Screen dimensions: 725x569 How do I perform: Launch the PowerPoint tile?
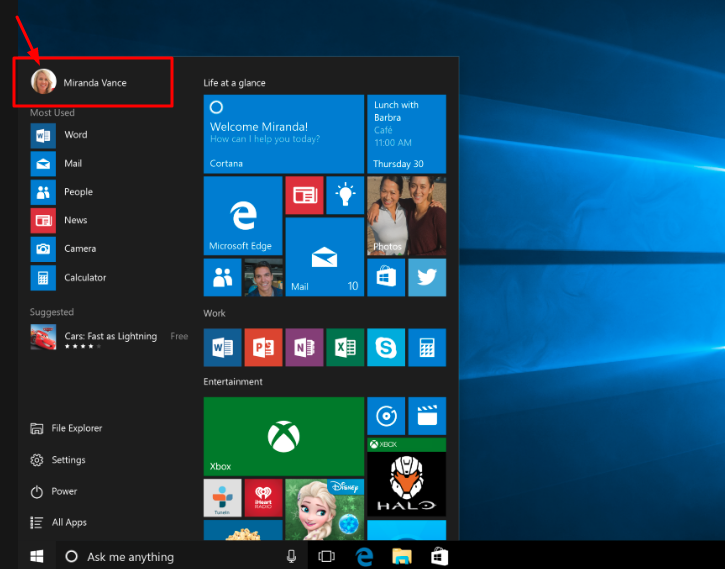click(x=263, y=347)
